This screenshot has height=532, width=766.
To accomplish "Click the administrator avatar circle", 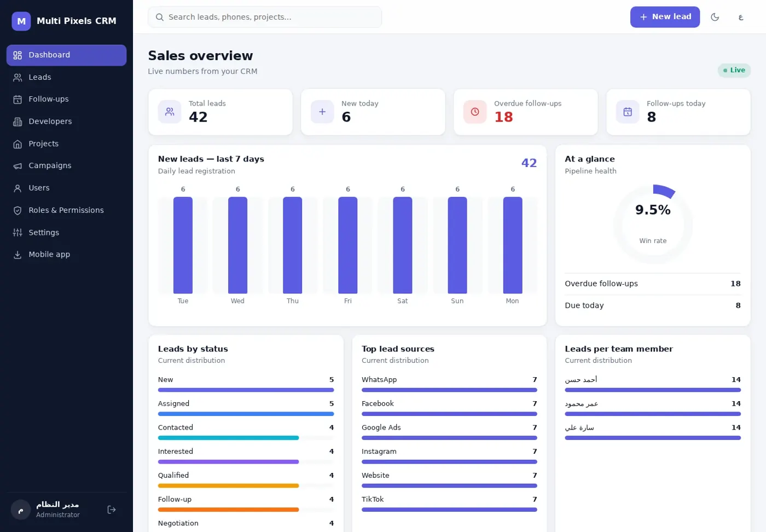I will click(21, 510).
